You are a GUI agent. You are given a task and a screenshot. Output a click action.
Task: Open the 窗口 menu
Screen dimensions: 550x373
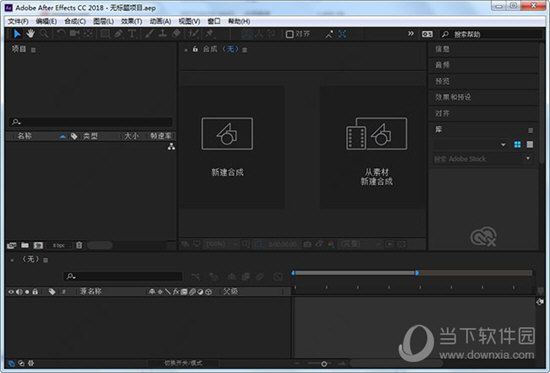214,21
